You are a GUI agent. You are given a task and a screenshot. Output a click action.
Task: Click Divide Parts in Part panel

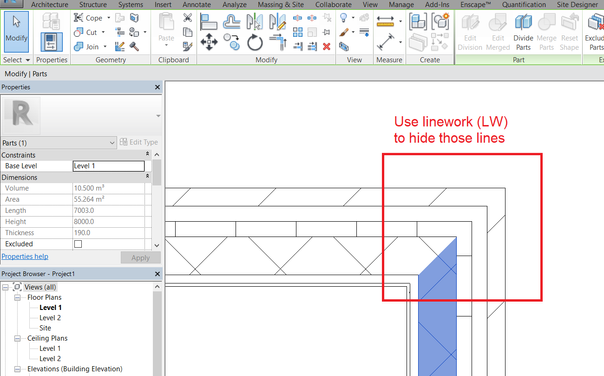pos(523,32)
